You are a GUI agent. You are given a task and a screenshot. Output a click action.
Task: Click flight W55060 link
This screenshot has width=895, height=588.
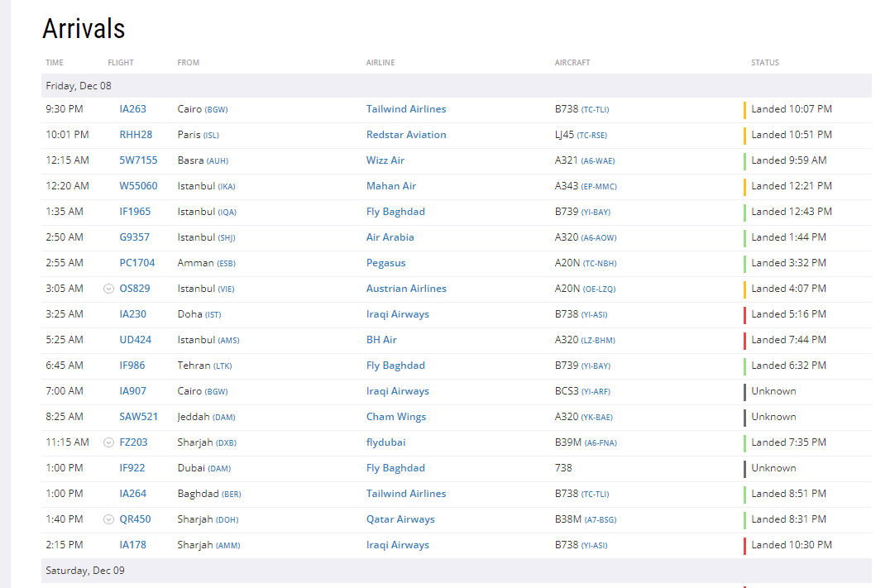pos(138,186)
